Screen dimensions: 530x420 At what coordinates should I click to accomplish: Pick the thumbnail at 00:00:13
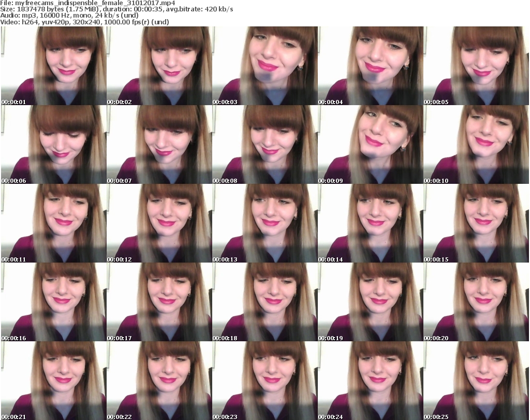[264, 223]
